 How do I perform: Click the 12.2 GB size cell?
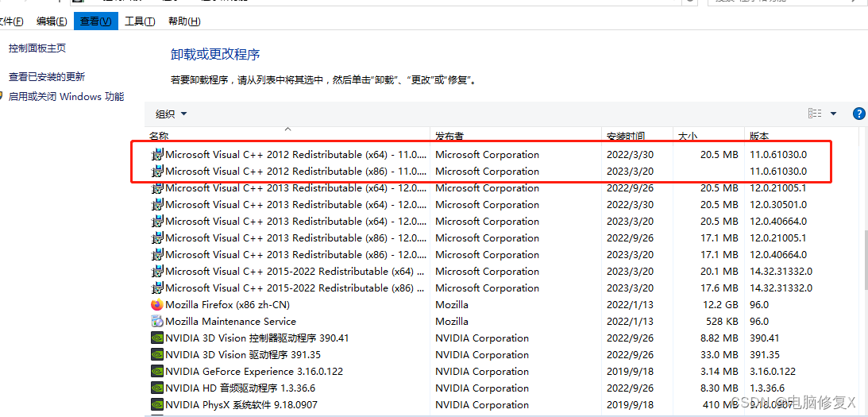(x=719, y=304)
